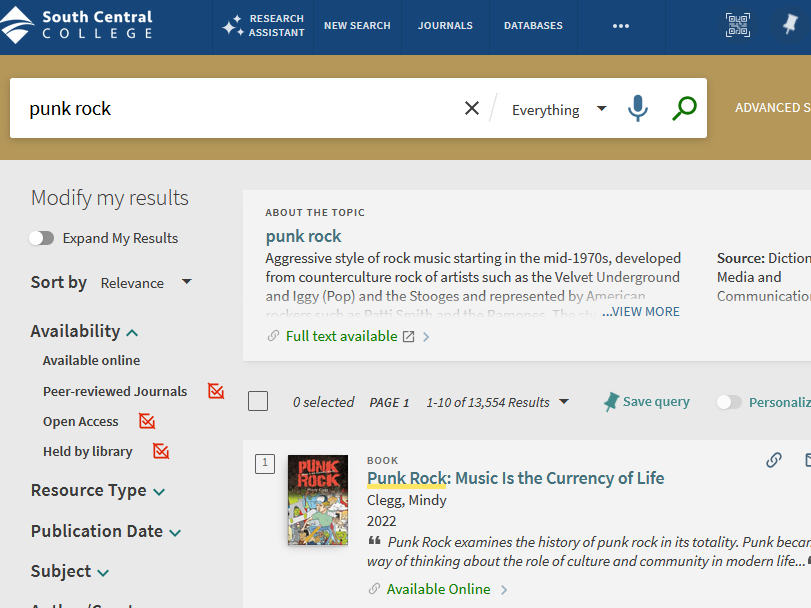
Task: Click into the punk rock search field
Action: coord(243,108)
